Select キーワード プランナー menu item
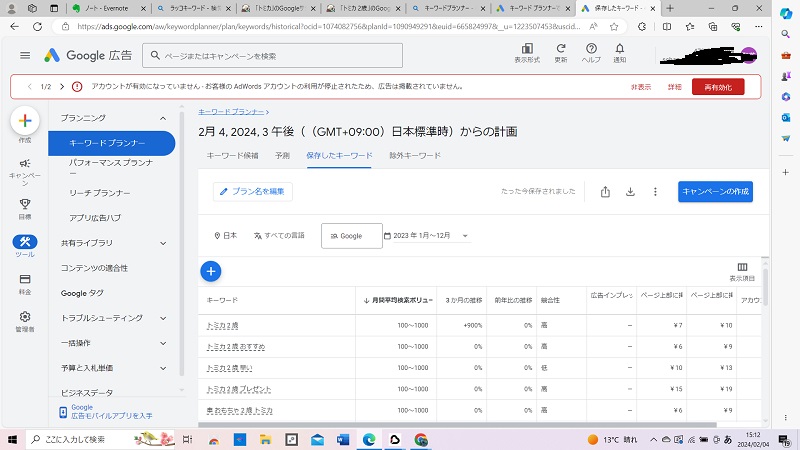The image size is (800, 450). click(112, 143)
